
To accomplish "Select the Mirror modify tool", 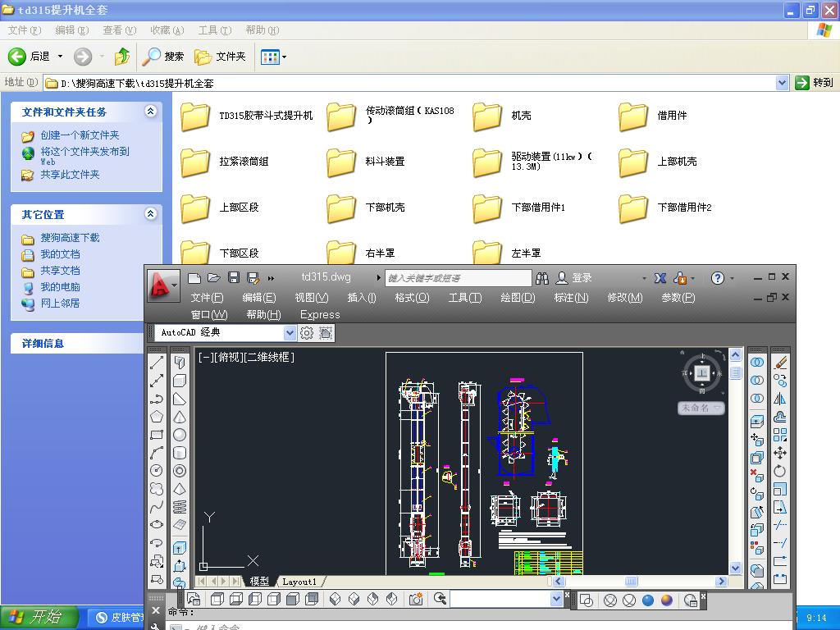I will coord(780,399).
